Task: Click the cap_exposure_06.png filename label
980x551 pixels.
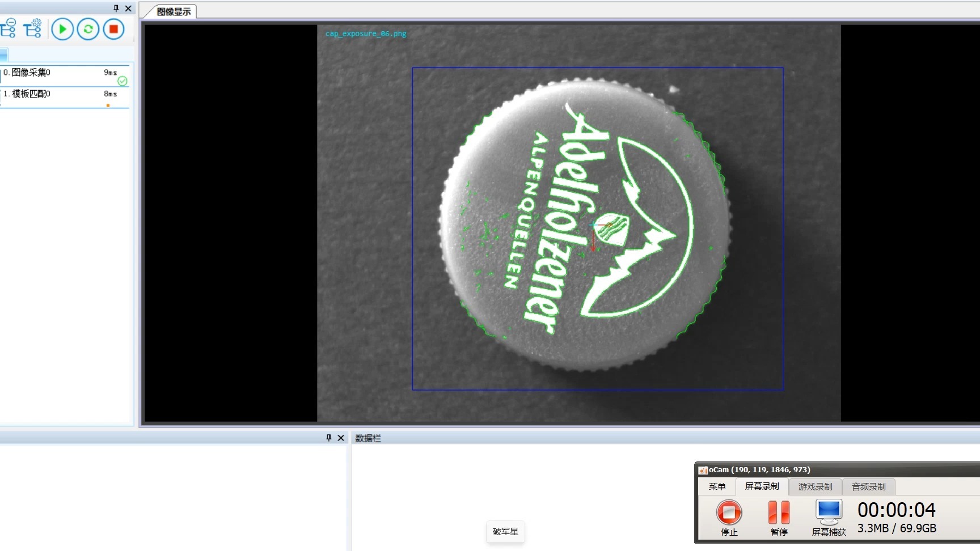Action: (x=366, y=33)
